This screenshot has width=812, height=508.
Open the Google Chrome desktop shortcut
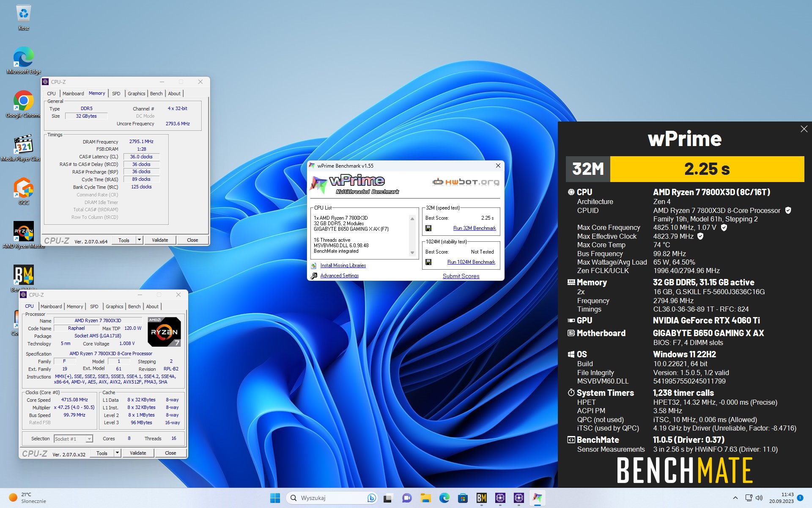click(x=24, y=104)
